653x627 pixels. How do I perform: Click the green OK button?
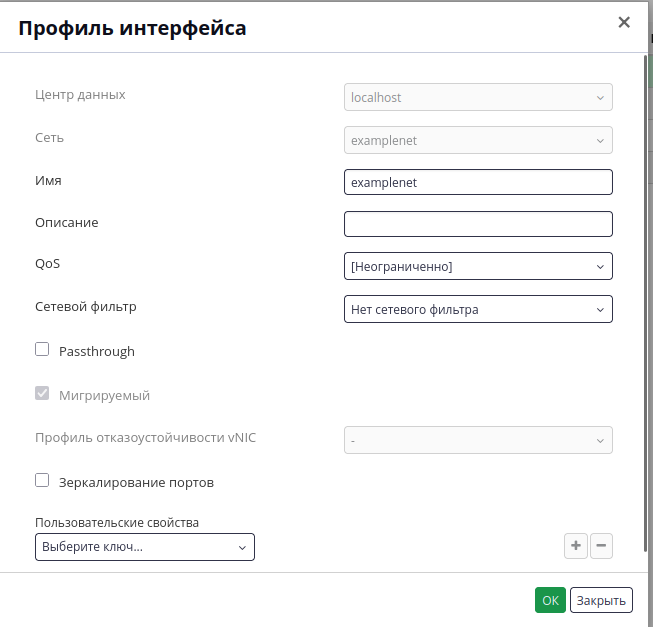coord(550,600)
